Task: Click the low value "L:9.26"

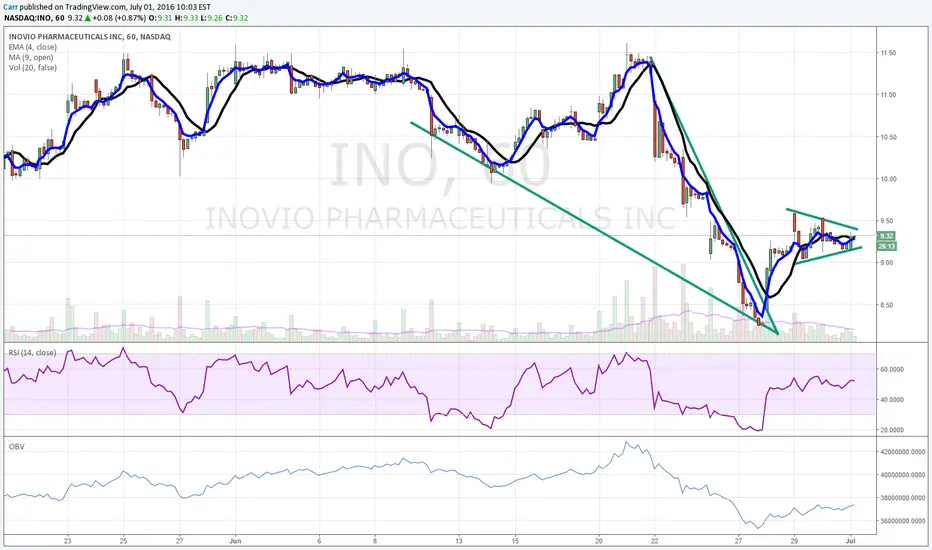Action: tap(211, 18)
